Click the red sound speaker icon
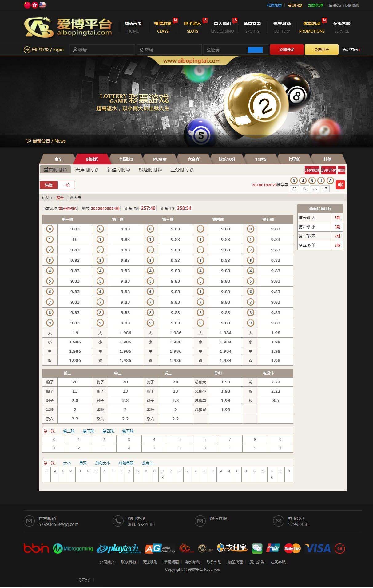The height and width of the screenshot is (588, 373). point(340,185)
